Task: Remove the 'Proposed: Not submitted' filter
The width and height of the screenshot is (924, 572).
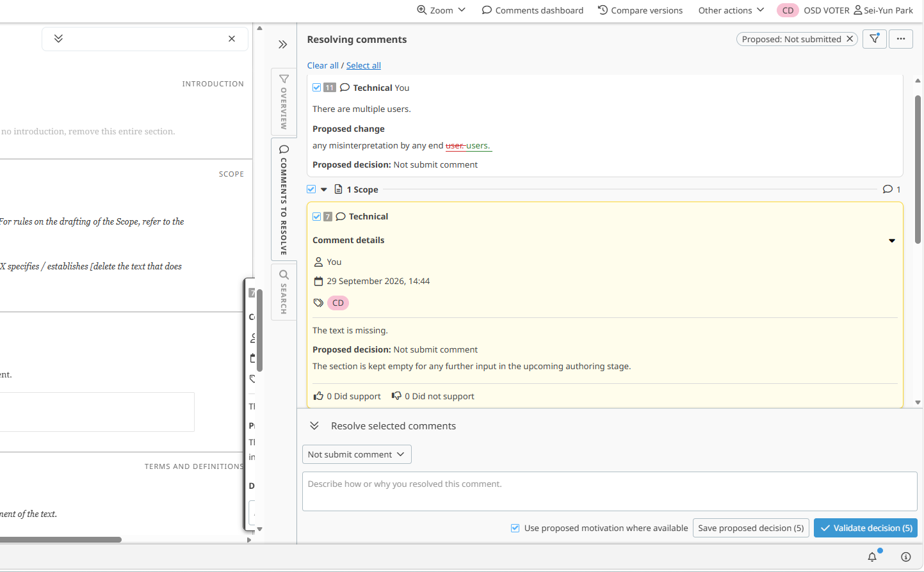Action: [x=850, y=39]
